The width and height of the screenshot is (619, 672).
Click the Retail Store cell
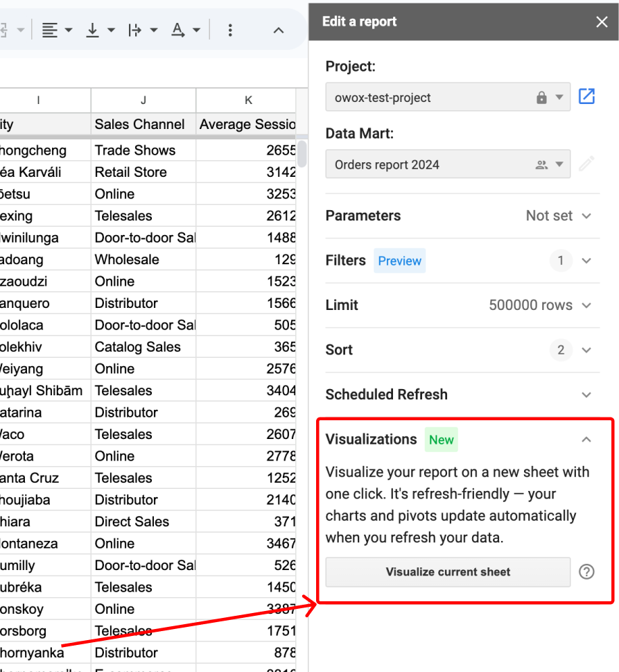pyautogui.click(x=143, y=172)
